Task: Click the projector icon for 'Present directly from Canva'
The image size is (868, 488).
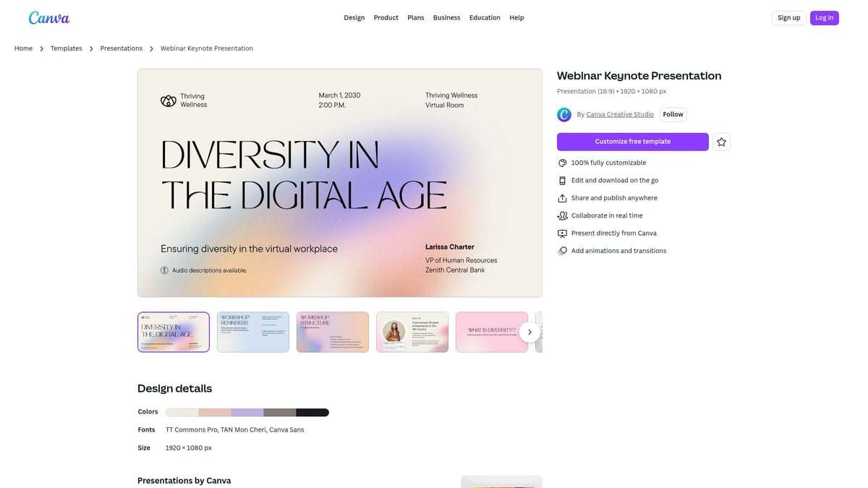Action: click(x=562, y=233)
